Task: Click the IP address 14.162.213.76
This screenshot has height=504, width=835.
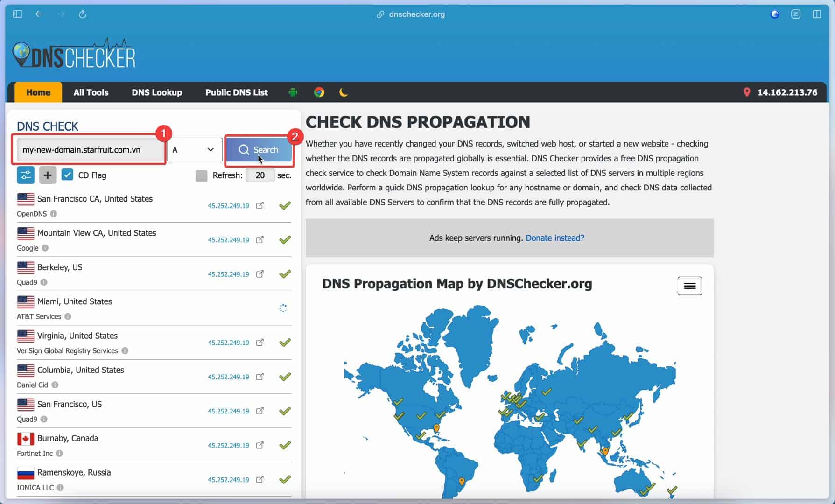Action: pos(787,92)
